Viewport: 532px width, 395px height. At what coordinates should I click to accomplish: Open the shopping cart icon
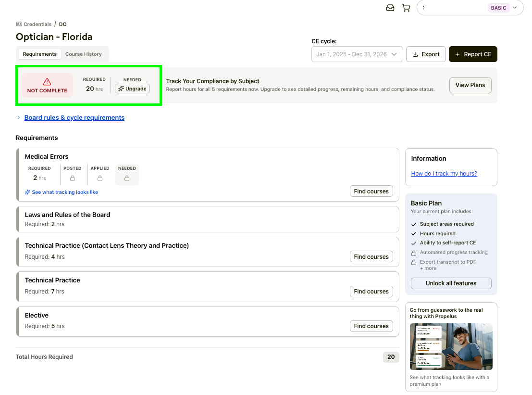click(406, 8)
